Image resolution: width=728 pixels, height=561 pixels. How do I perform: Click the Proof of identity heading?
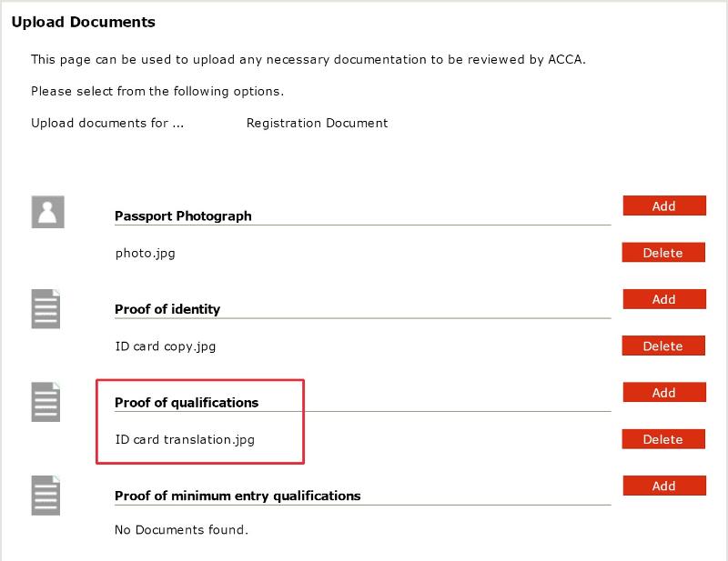pos(167,309)
